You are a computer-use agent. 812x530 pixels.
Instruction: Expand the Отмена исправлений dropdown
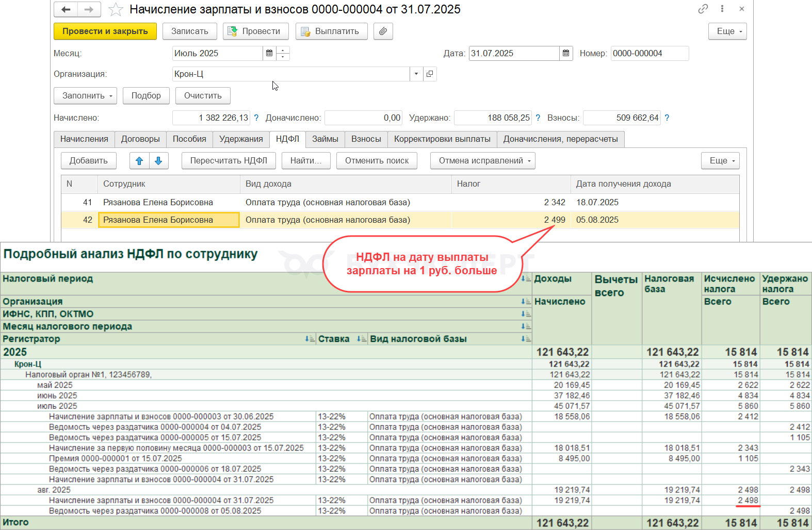[x=482, y=161]
